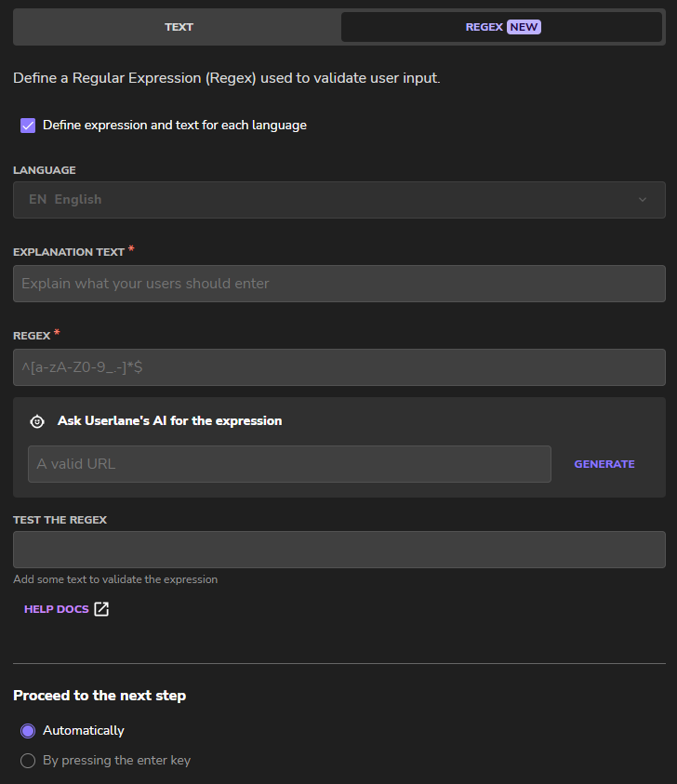
Task: Select the Automatically radio option
Action: (x=28, y=731)
